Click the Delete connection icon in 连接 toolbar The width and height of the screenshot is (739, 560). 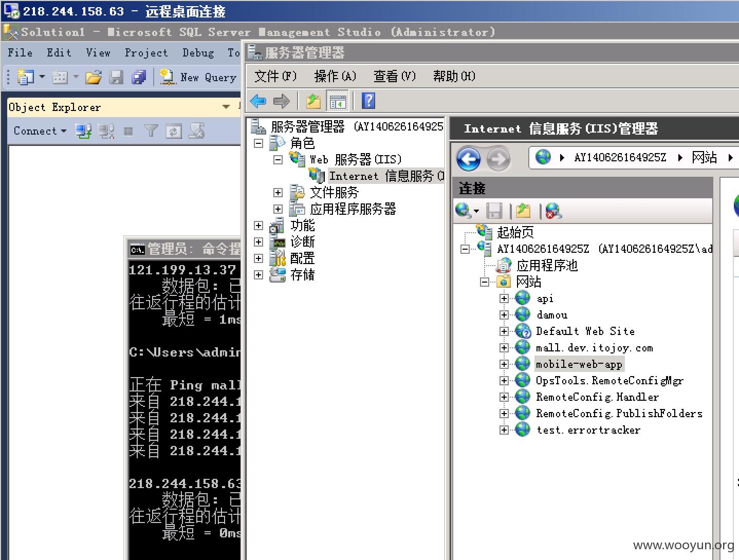[553, 211]
